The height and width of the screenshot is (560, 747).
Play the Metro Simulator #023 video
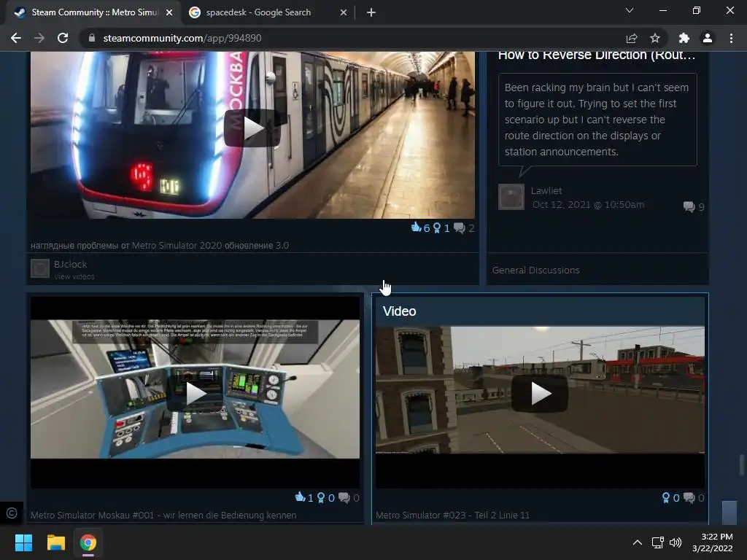pyautogui.click(x=539, y=393)
